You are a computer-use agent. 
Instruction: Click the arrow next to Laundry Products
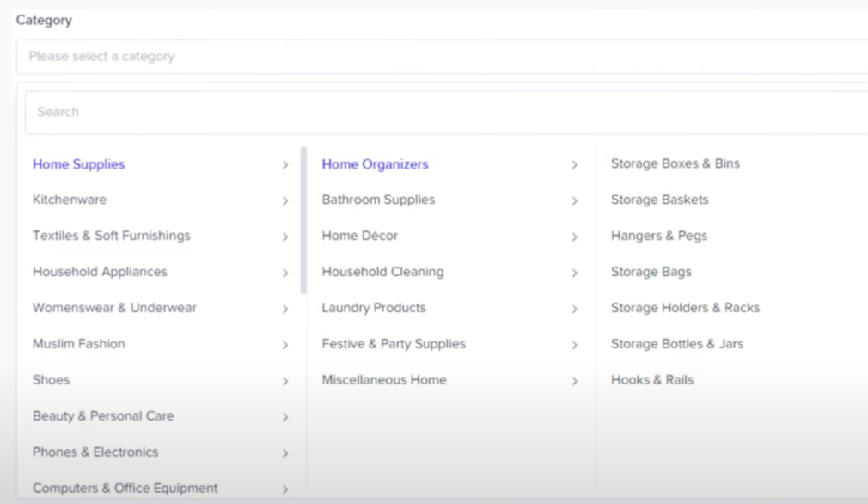coord(575,309)
